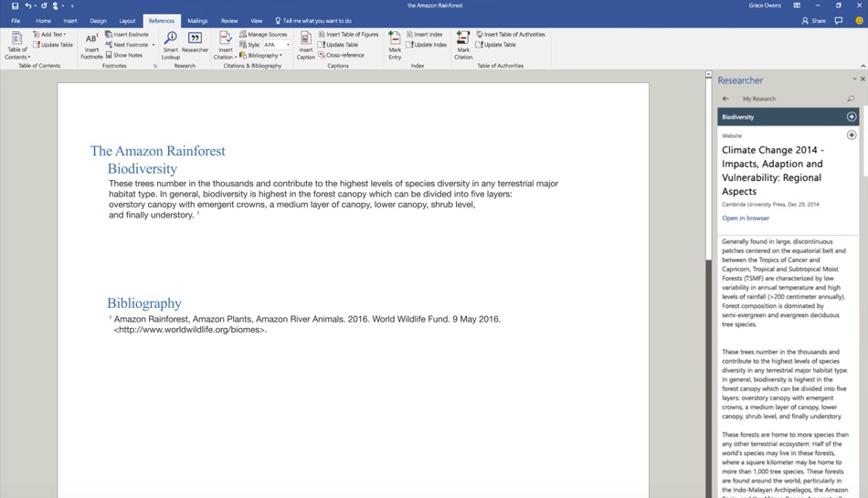The image size is (868, 498).
Task: Collapse the ribbon with the chevron arrow
Action: coord(863,66)
